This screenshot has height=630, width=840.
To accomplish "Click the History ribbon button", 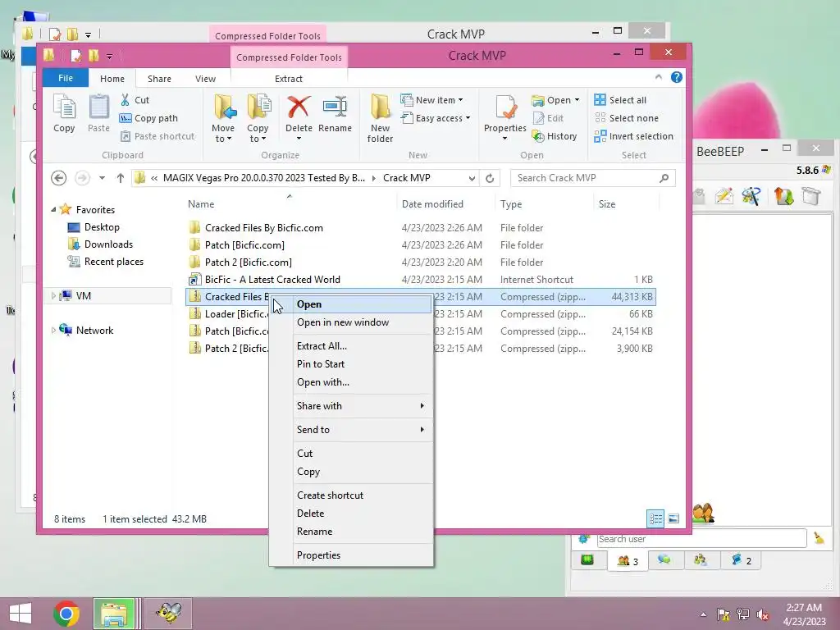I will coord(555,137).
